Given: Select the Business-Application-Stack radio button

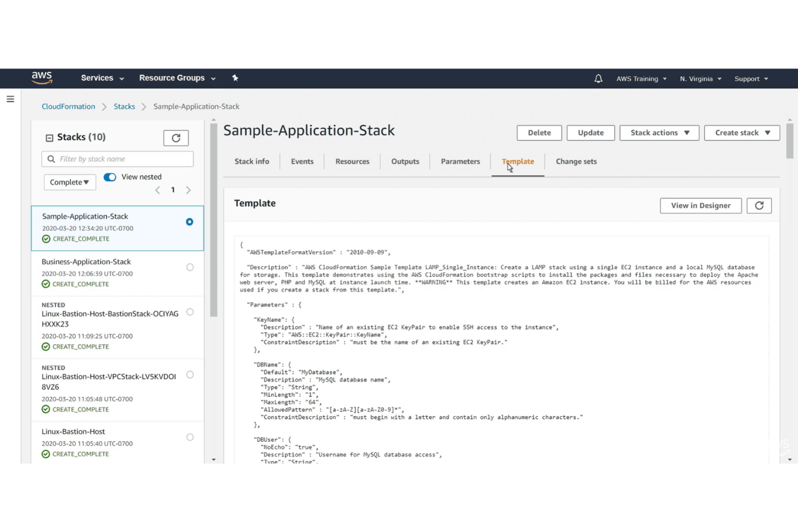Looking at the screenshot, I should [190, 267].
